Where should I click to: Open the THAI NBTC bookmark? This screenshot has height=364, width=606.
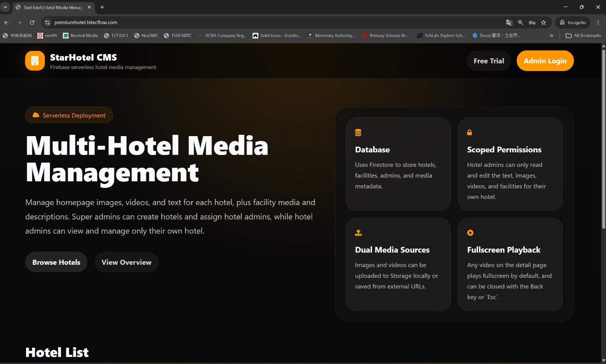(178, 36)
